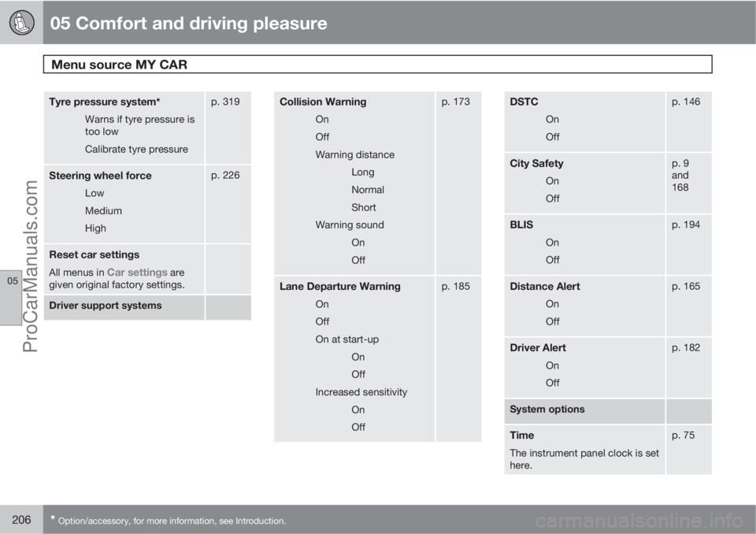Select 'Off' under On at start-up

(358, 374)
